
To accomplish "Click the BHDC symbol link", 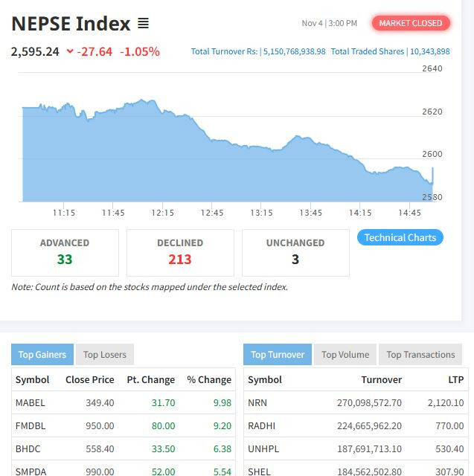I will tap(29, 448).
